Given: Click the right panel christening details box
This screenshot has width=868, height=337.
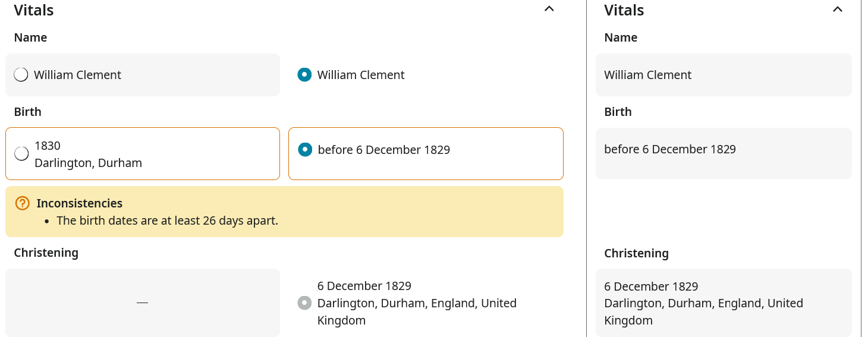Looking at the screenshot, I should pos(723,303).
